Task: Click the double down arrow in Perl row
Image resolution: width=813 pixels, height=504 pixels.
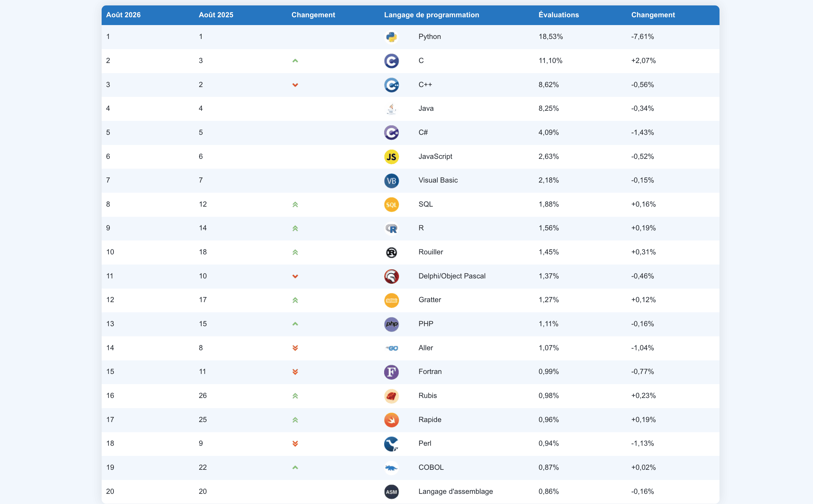Action: (295, 444)
